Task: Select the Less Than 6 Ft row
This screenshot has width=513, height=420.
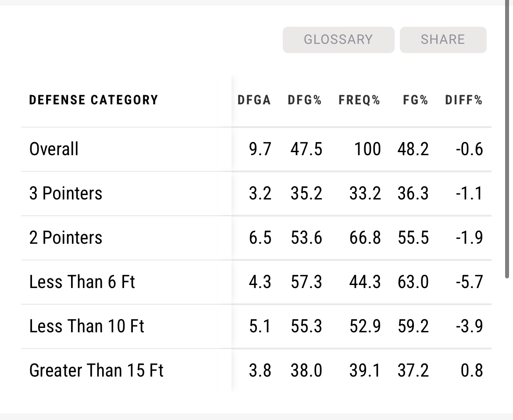Action: 82,282
